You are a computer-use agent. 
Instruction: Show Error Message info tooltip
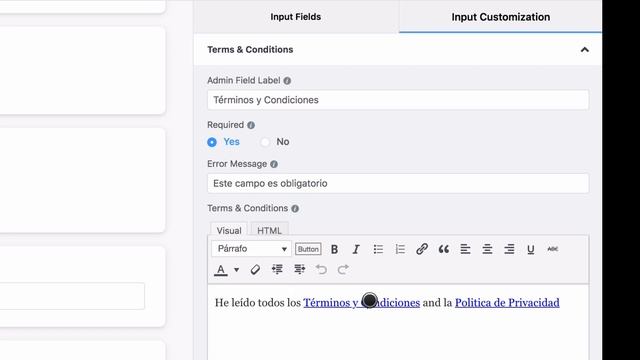[274, 164]
